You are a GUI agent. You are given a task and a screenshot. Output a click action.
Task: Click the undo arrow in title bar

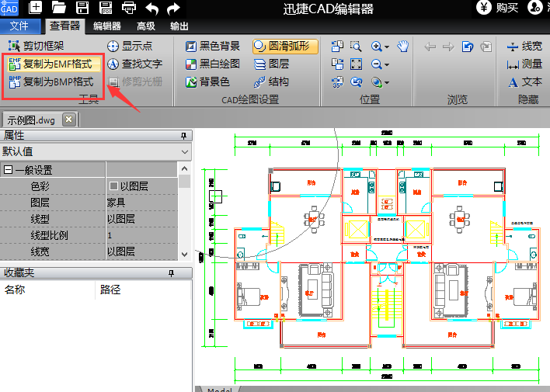click(x=152, y=9)
